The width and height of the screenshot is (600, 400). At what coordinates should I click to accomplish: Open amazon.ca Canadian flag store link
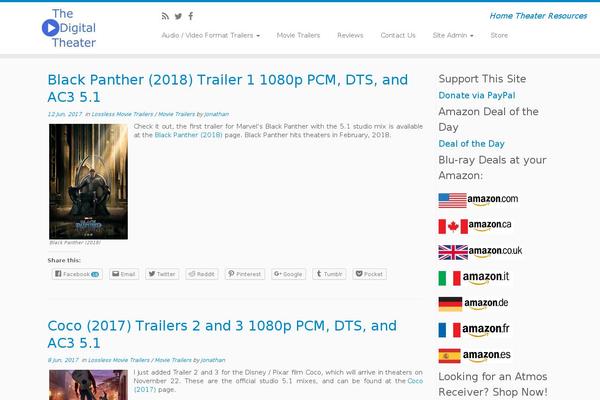[x=475, y=226]
